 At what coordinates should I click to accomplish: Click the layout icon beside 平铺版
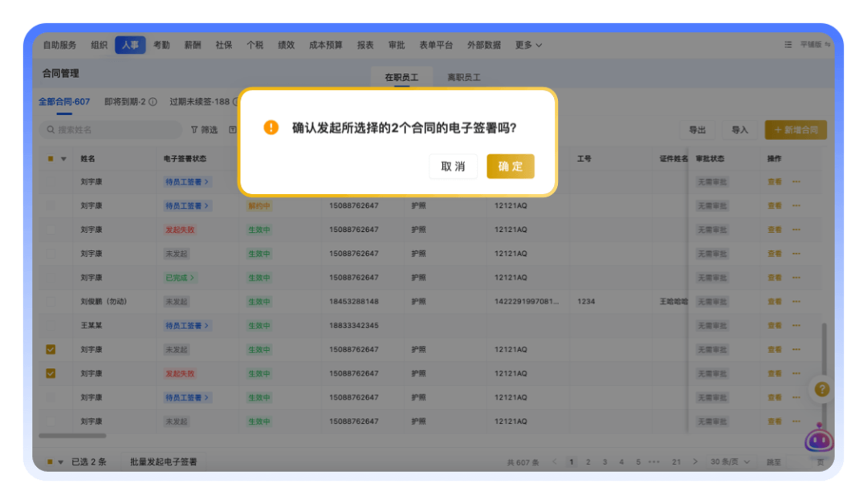[788, 45]
